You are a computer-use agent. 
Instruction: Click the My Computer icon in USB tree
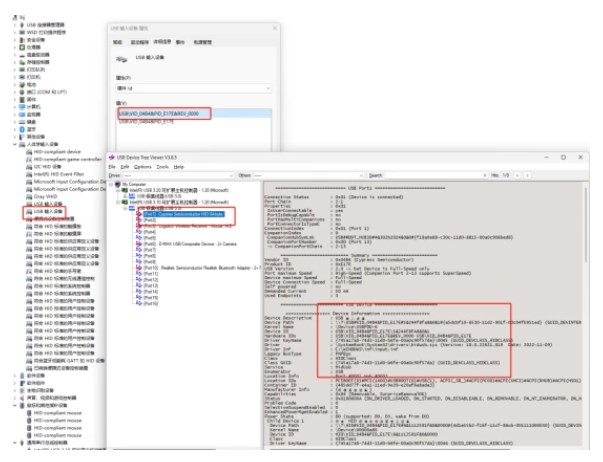coord(118,184)
